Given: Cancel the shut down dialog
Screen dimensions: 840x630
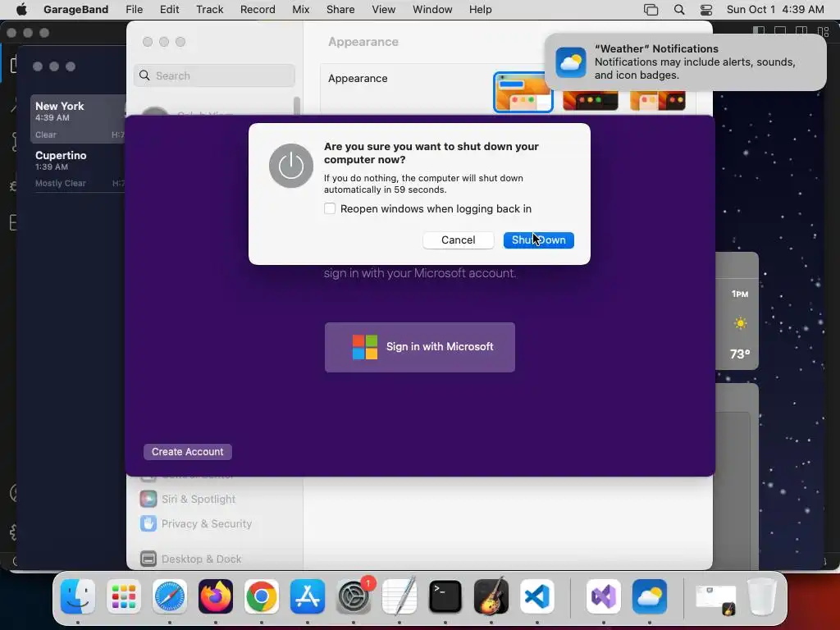Looking at the screenshot, I should tap(458, 240).
